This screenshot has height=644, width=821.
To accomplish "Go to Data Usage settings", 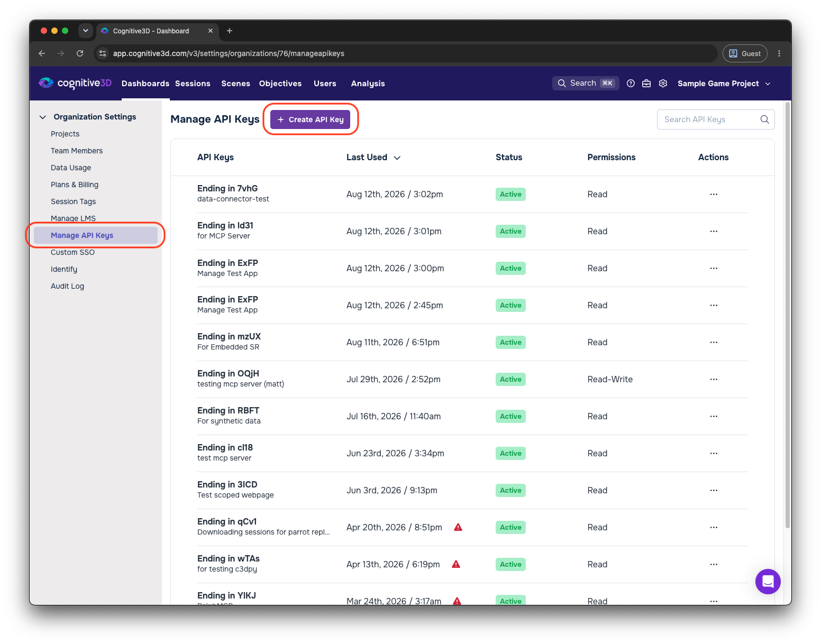I will pyautogui.click(x=71, y=168).
